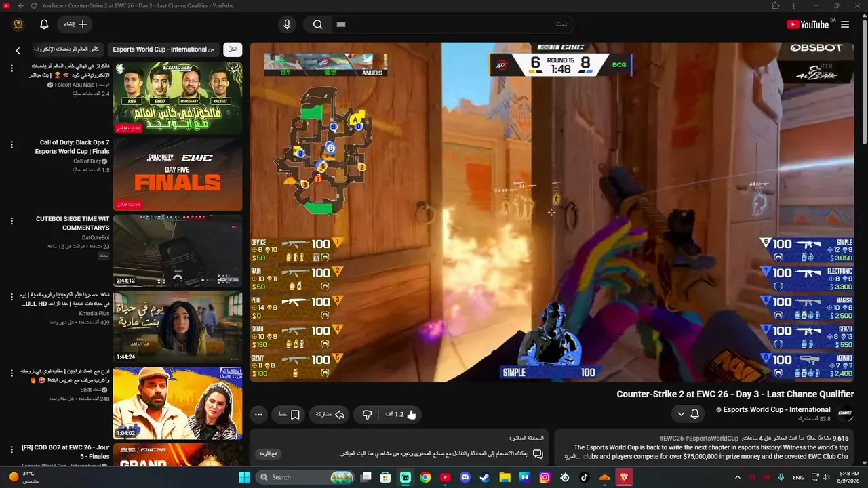Open the Falcons EWC live stream thumbnail
The image size is (868, 488).
pyautogui.click(x=178, y=98)
